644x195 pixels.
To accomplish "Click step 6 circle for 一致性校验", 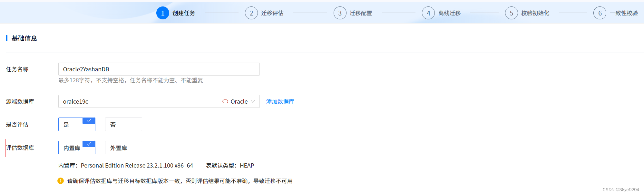I will click(x=600, y=13).
